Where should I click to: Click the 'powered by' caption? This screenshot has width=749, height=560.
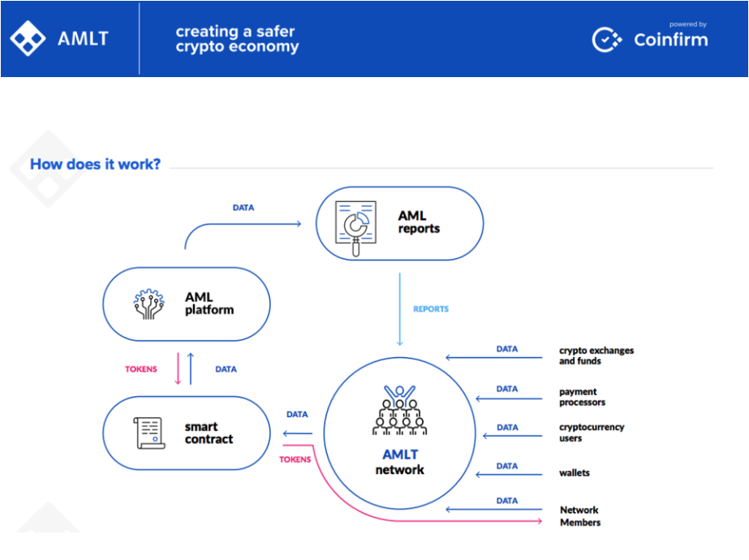click(688, 24)
